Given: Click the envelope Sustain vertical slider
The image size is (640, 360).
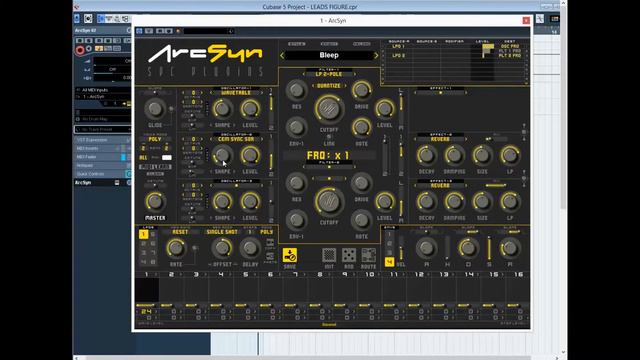Looking at the screenshot, I should pyautogui.click(x=489, y=248).
